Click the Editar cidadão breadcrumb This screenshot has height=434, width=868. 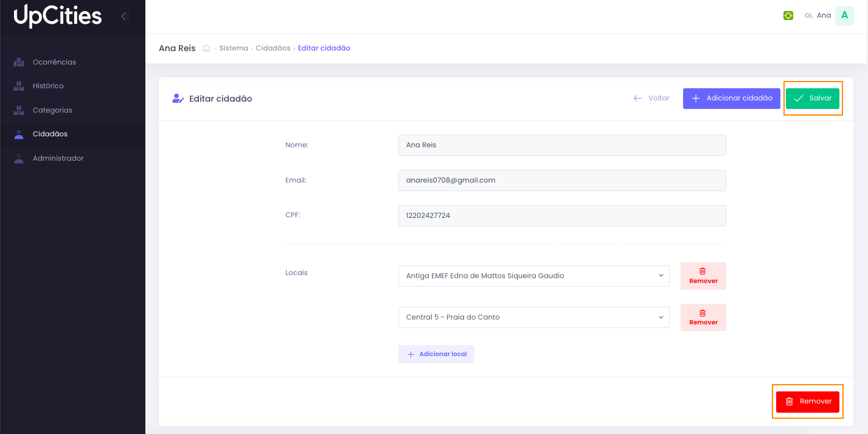[x=324, y=48]
